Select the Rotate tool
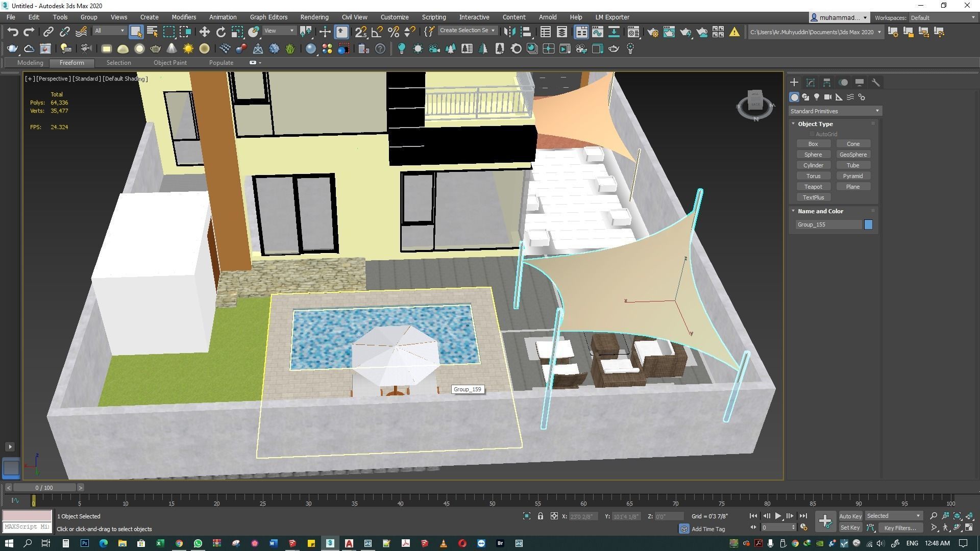Image resolution: width=980 pixels, height=551 pixels. click(x=220, y=32)
